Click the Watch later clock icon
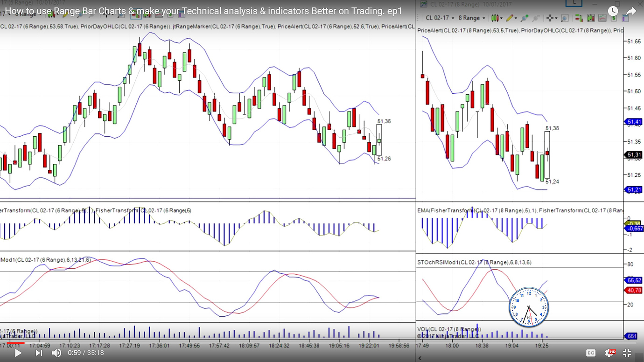 click(613, 11)
